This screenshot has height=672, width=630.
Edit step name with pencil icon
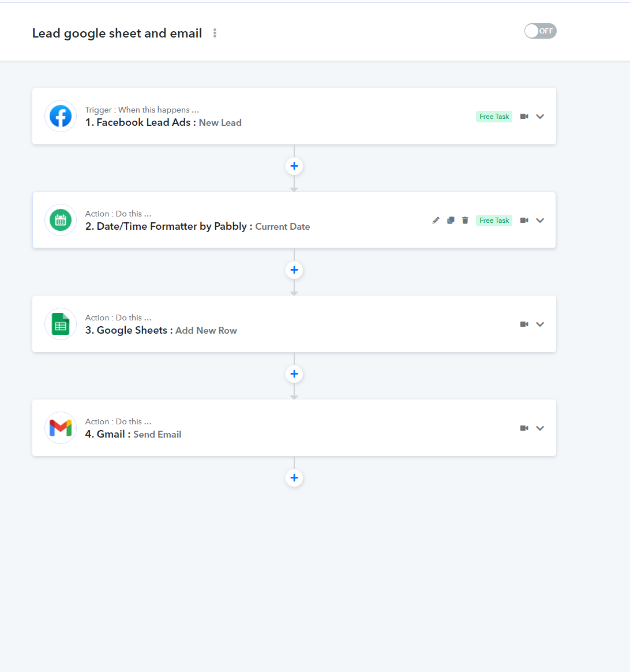pyautogui.click(x=436, y=221)
